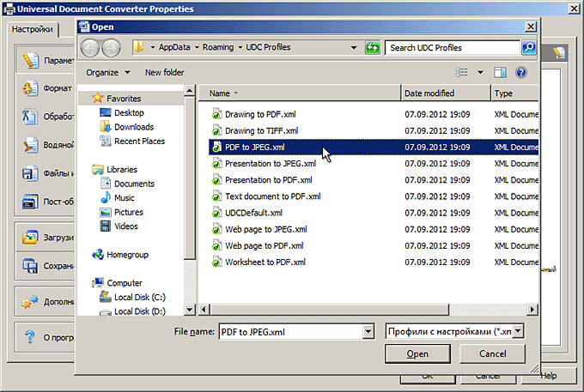Click the Back navigation arrow in Open dialog

(90, 48)
